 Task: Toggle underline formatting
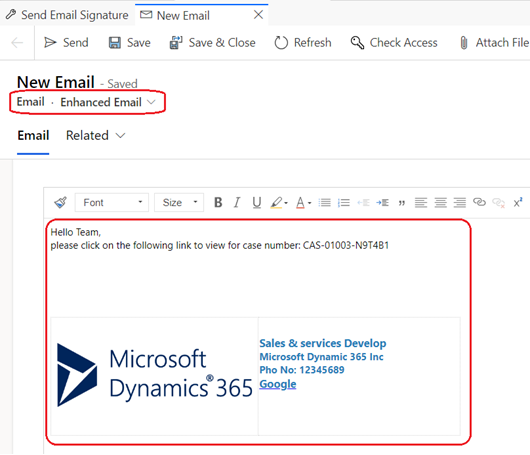[257, 202]
